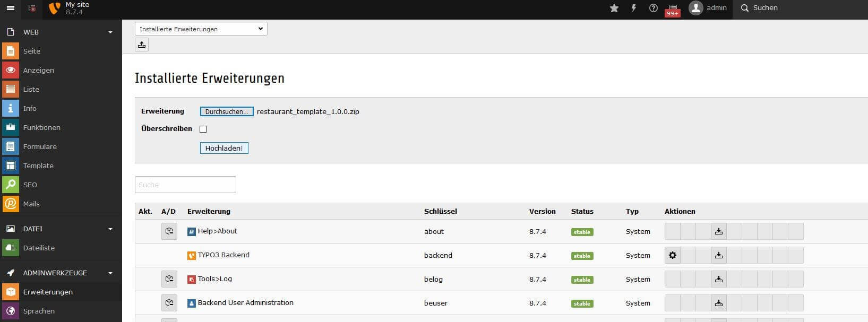
Task: Click the TYPO3 logo in the top bar
Action: pos(54,8)
